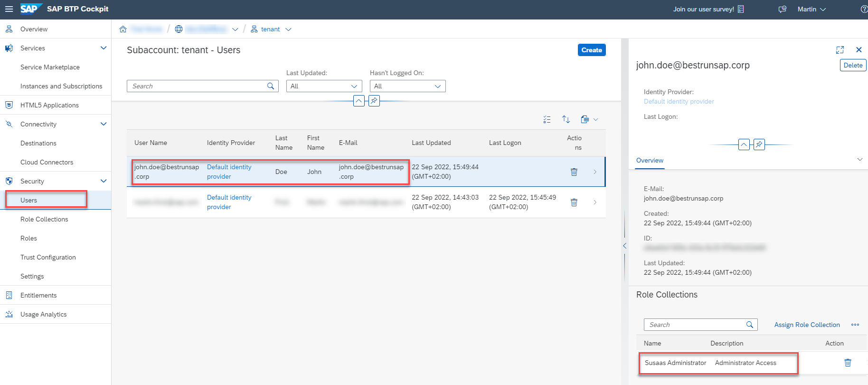The image size is (868, 385).
Task: Collapse the detail panel header
Action: [744, 144]
